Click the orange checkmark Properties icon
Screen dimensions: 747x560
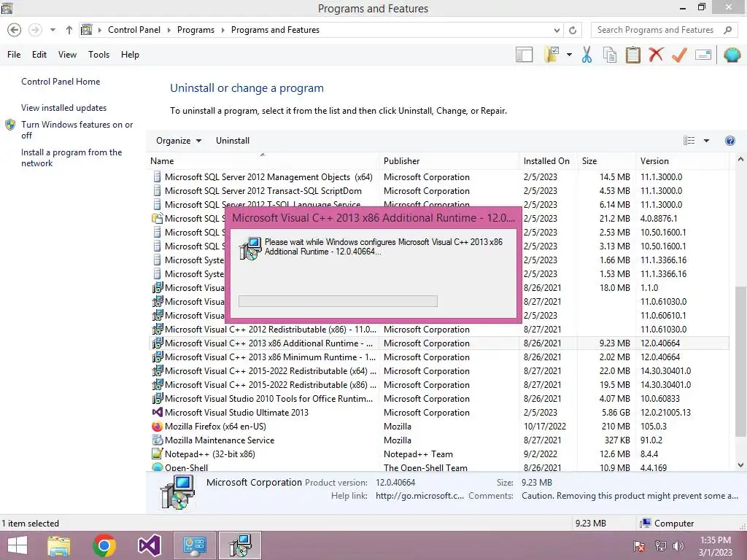[679, 55]
